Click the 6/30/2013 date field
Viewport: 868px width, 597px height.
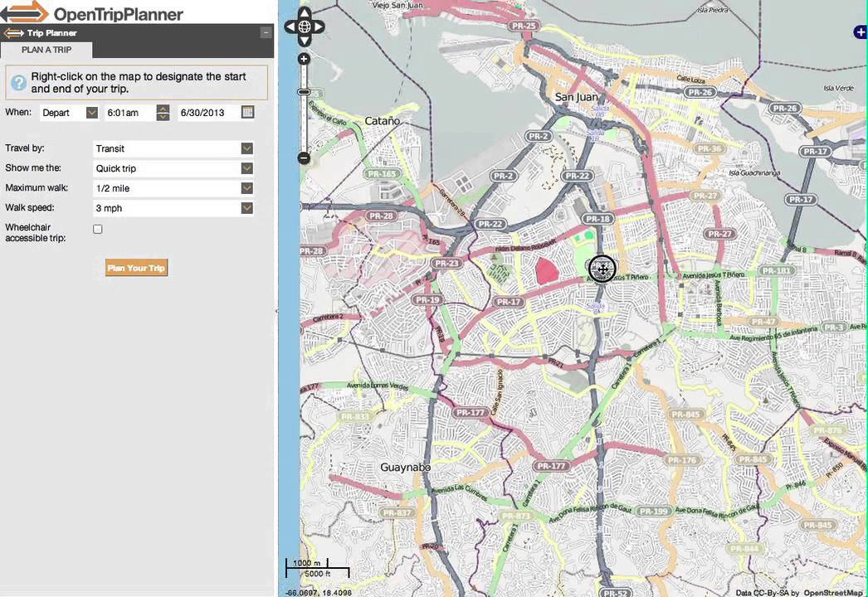click(x=209, y=113)
